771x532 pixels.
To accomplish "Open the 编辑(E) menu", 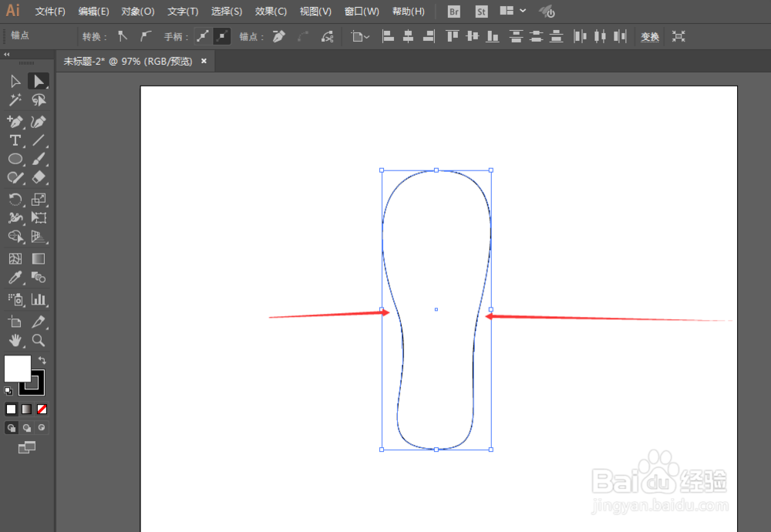I will coord(93,12).
